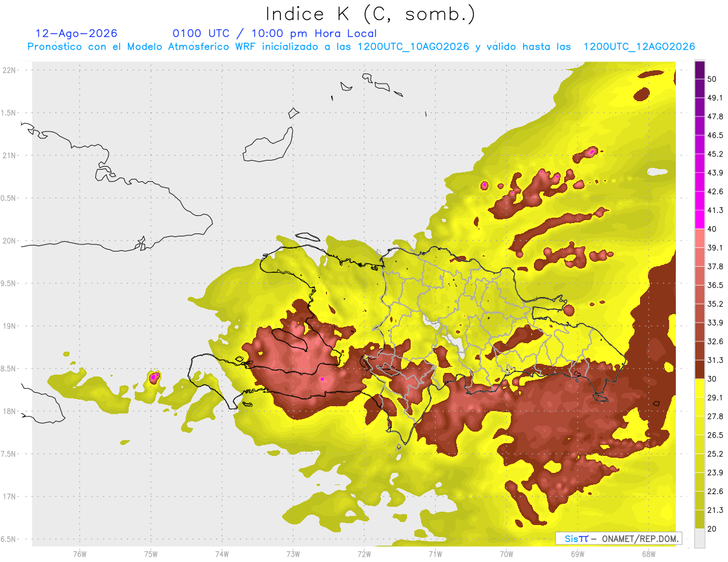Click the '22N' latitude label

click(10, 70)
